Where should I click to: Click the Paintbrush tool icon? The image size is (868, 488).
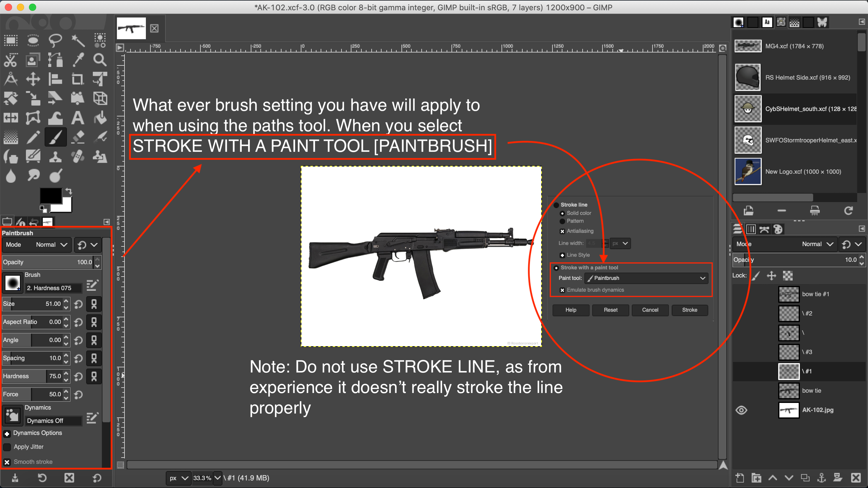point(55,137)
